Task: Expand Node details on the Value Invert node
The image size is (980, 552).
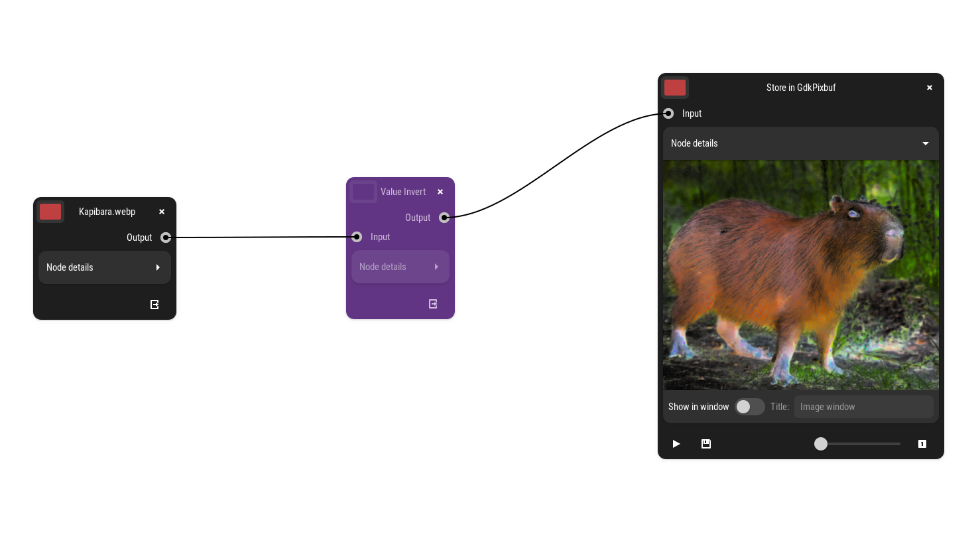Action: (x=400, y=267)
